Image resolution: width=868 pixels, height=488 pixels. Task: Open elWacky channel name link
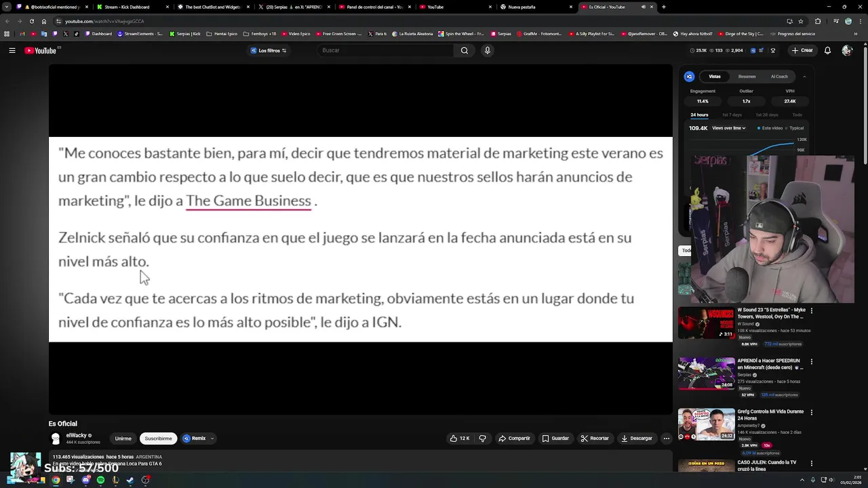(x=76, y=436)
